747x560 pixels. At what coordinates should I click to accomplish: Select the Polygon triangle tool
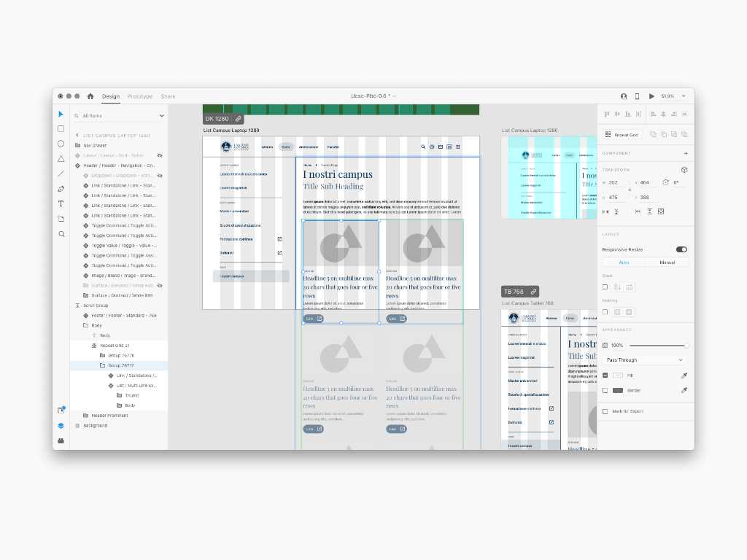point(61,158)
